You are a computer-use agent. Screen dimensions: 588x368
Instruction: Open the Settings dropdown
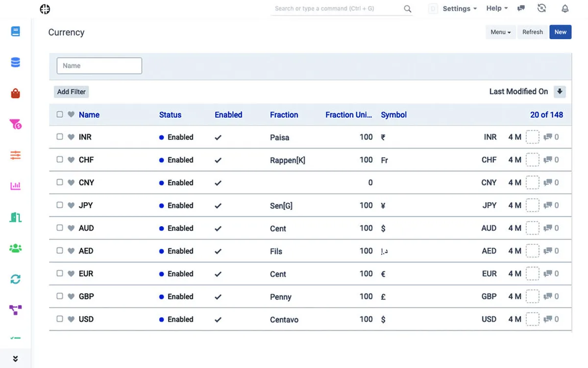[459, 9]
